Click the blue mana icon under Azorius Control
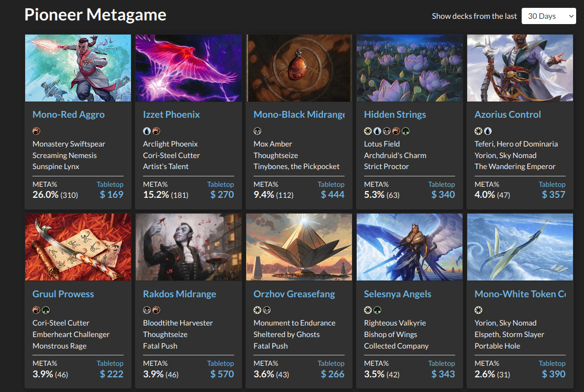Screen dimensions: 584x392 click(x=488, y=131)
